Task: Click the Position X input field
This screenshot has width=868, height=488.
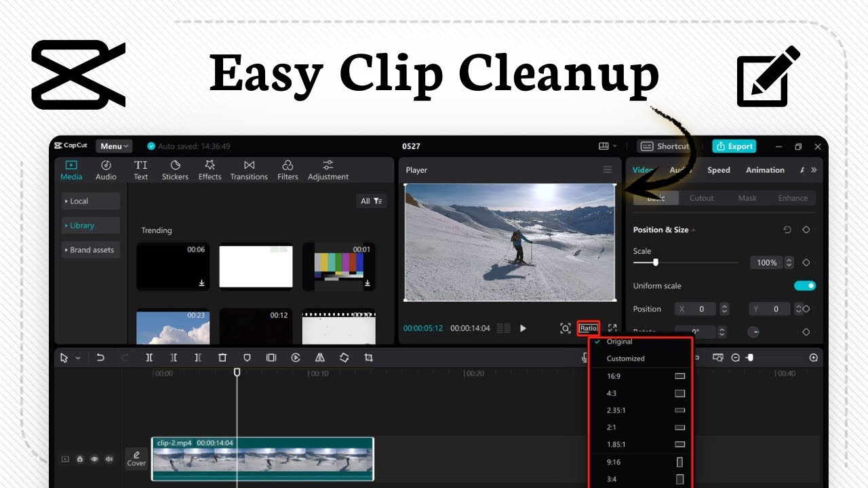Action: click(x=696, y=309)
